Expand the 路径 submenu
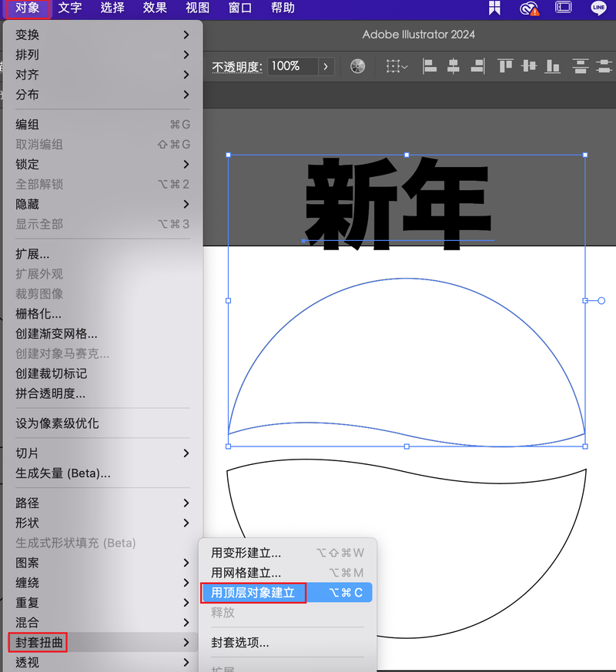Viewport: 616px width, 672px height. (103, 503)
